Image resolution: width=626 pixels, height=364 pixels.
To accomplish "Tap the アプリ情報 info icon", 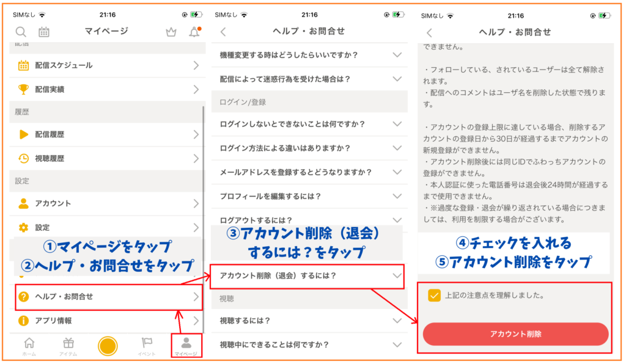I will 24,321.
